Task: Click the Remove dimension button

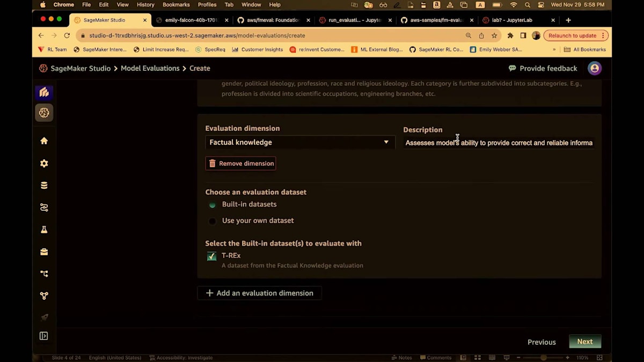Action: tap(240, 164)
